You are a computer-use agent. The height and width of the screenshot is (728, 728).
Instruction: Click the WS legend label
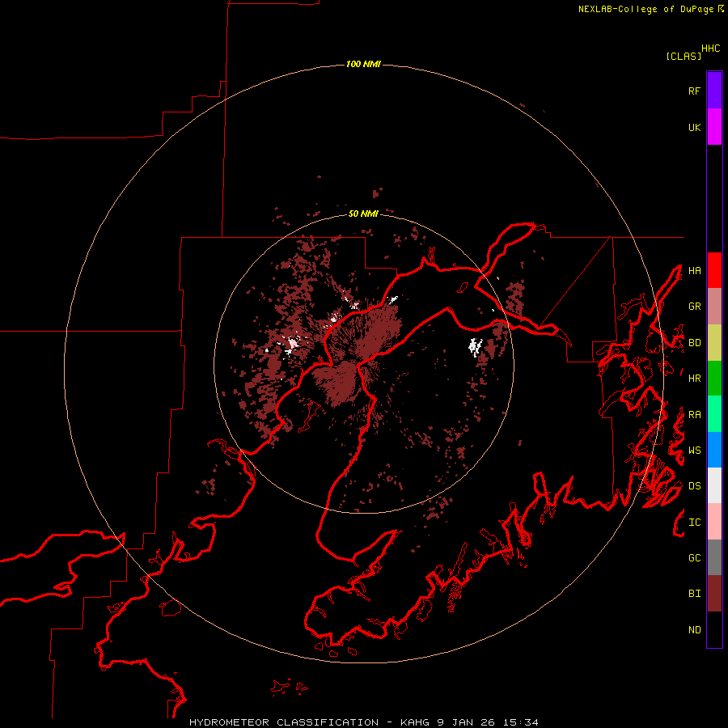(695, 451)
